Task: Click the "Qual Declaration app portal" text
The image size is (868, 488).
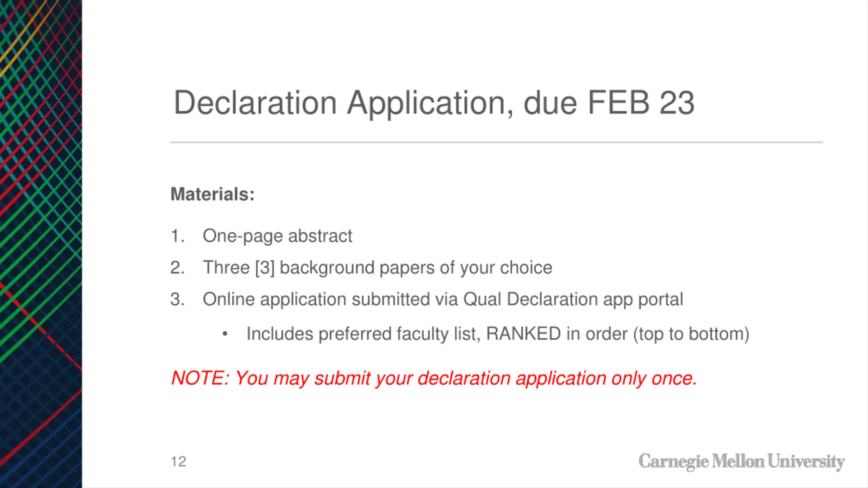Action: [x=573, y=300]
